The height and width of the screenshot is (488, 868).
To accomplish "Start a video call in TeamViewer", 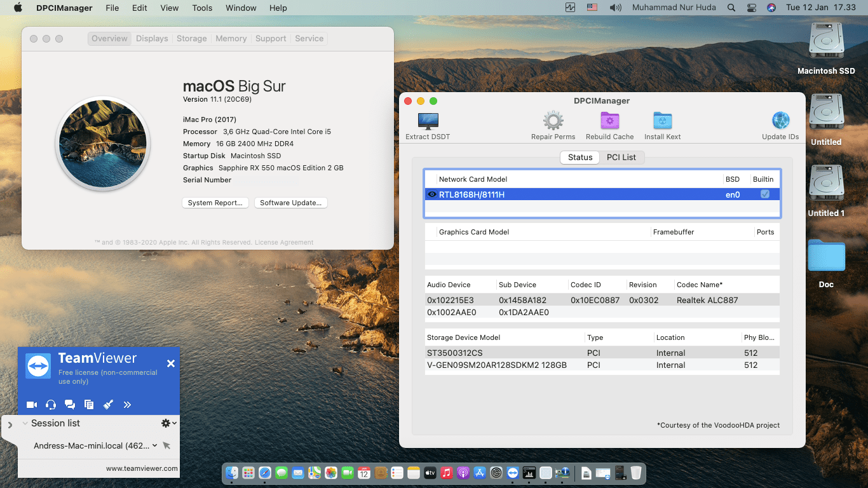I will (x=31, y=404).
